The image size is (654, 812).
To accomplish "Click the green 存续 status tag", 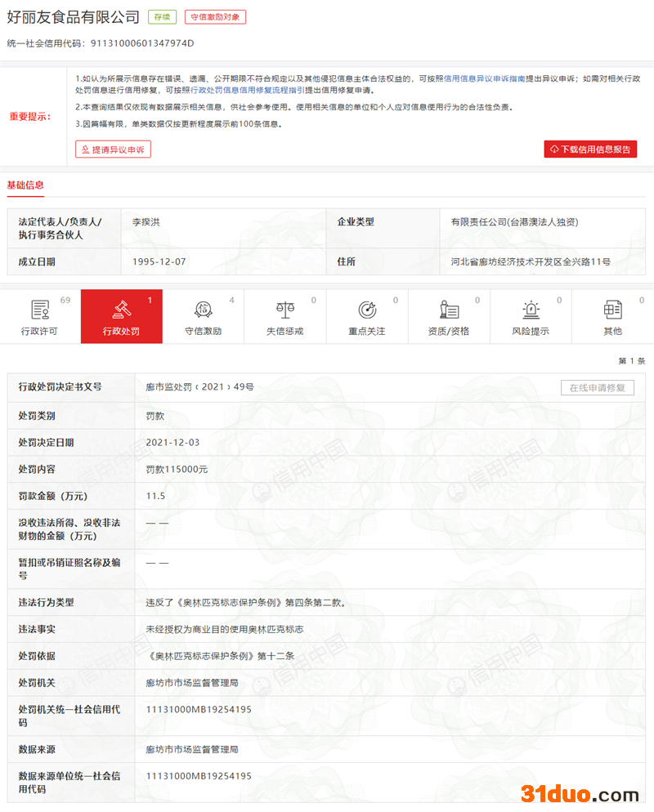I will click(x=162, y=17).
